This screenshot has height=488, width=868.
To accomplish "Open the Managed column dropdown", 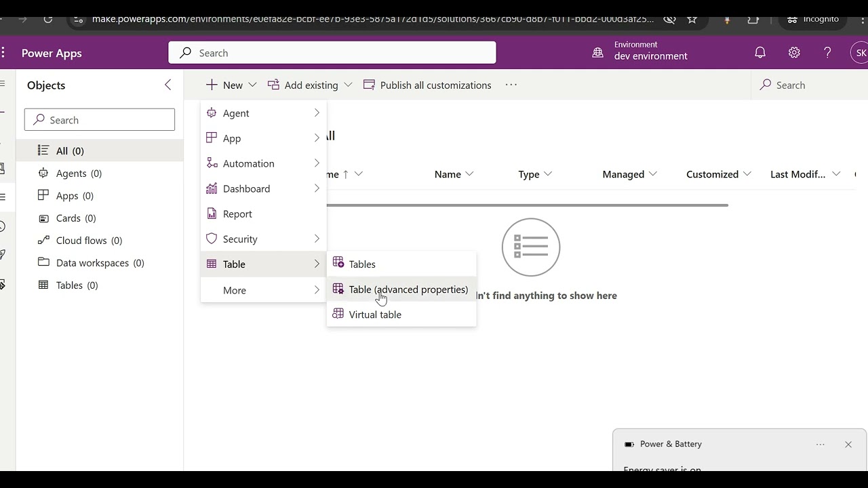I will pos(653,174).
